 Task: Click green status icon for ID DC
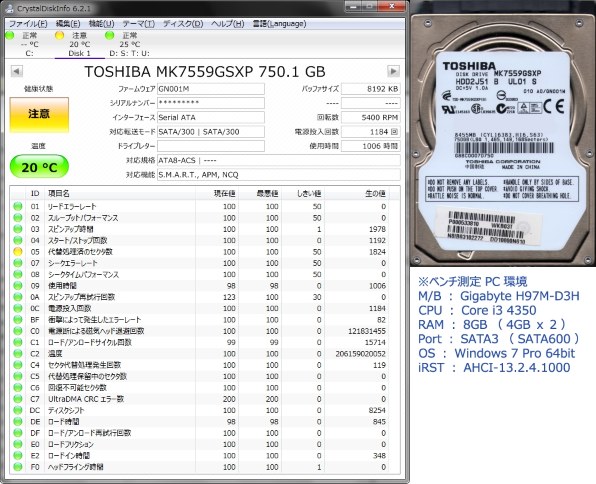(17, 410)
